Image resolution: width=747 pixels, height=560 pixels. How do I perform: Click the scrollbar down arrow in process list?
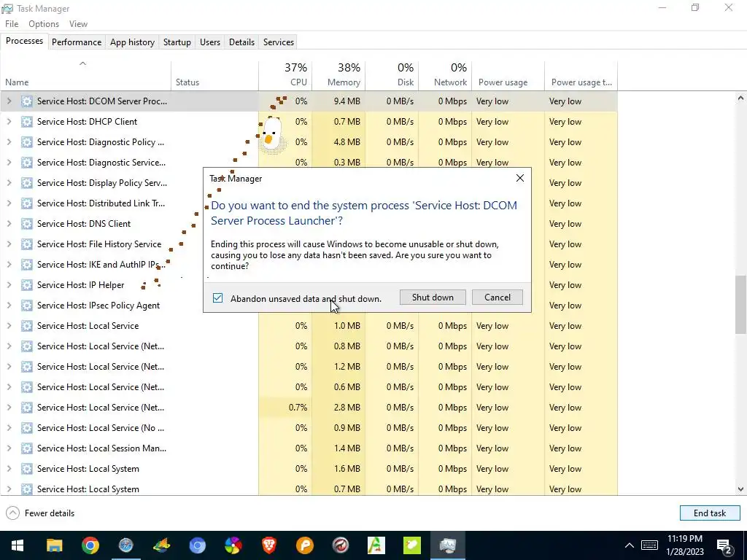pyautogui.click(x=741, y=489)
